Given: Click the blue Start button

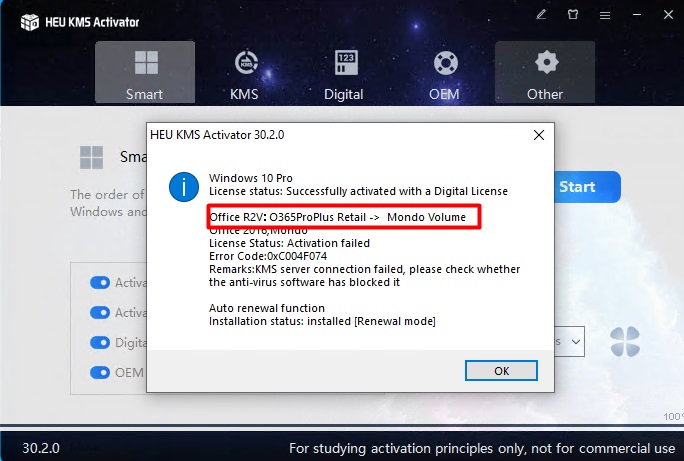Looking at the screenshot, I should click(x=587, y=187).
